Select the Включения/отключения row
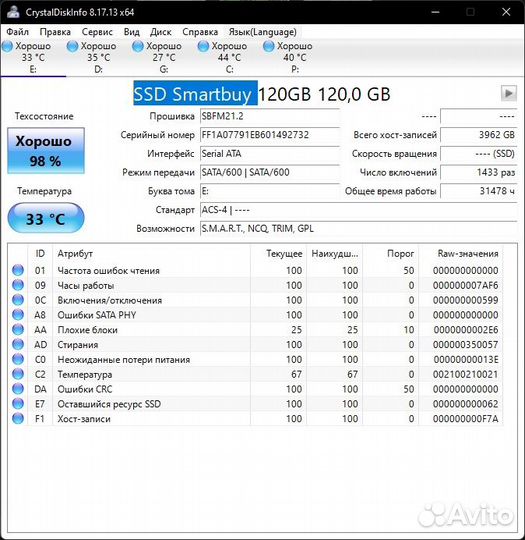The width and height of the screenshot is (525, 540). [256, 300]
